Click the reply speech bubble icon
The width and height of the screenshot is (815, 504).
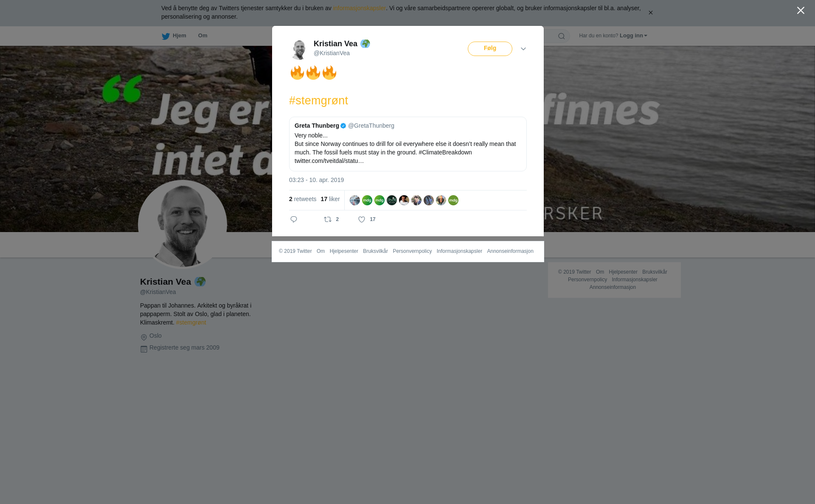point(294,219)
